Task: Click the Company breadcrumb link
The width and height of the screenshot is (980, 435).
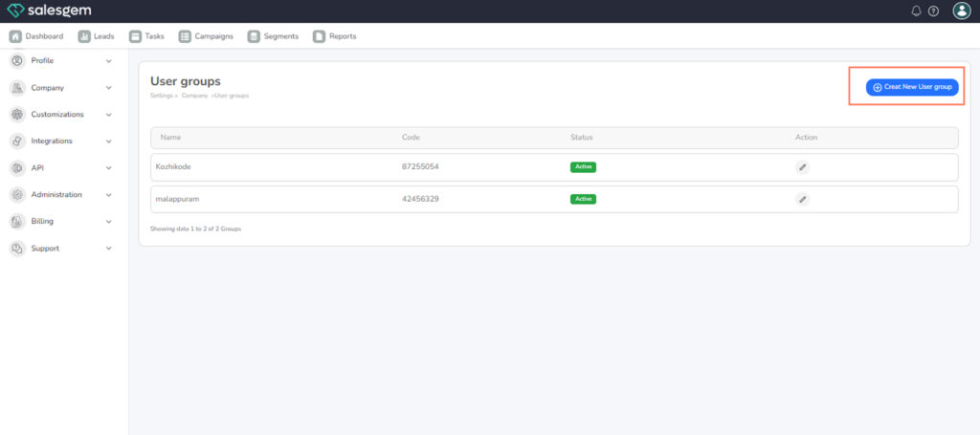Action: (x=194, y=96)
